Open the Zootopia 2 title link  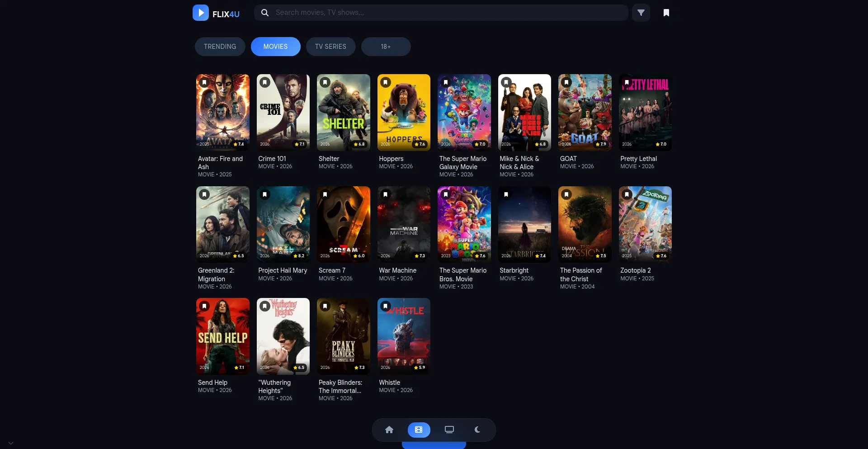coord(636,270)
